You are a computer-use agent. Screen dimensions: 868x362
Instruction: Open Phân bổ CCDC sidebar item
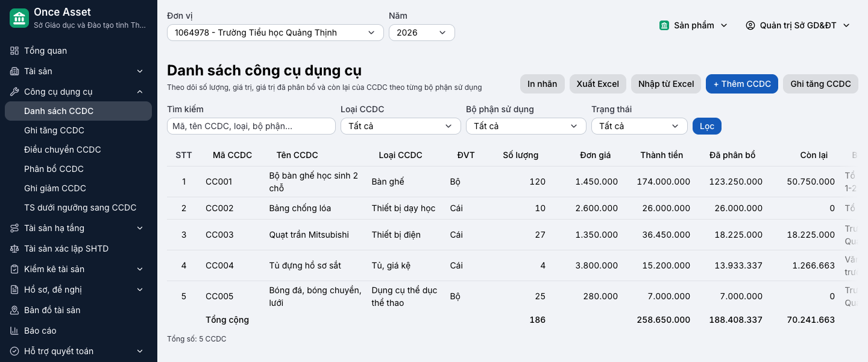78,169
